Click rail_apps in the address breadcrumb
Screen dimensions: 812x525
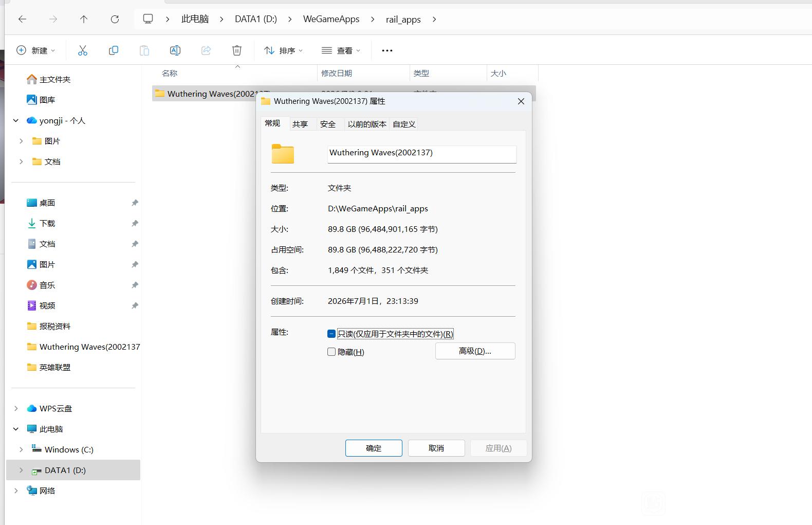[403, 19]
